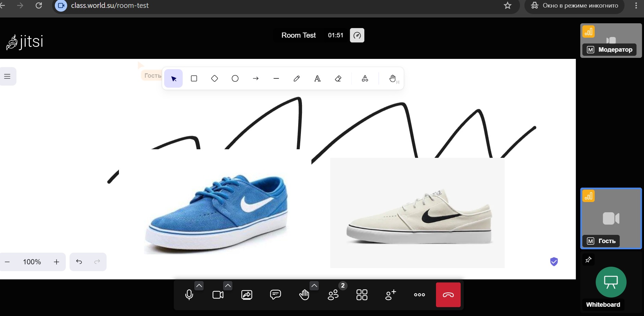Bookmark this page with the star
This screenshot has width=644, height=316.
coord(508,5)
